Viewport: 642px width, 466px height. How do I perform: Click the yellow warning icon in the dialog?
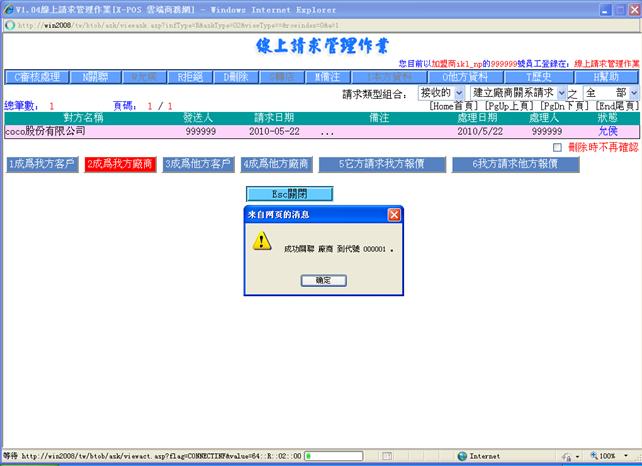pyautogui.click(x=261, y=241)
